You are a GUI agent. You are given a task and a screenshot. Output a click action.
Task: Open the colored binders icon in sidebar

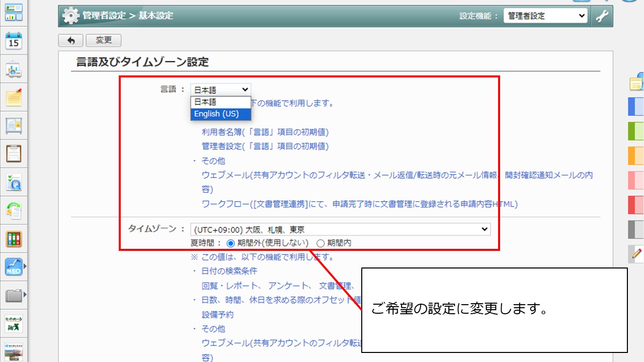click(x=14, y=238)
